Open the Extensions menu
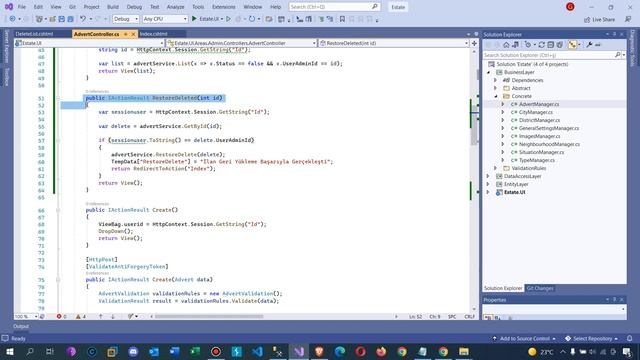Screen dimensions: 640x360 click(x=224, y=7)
